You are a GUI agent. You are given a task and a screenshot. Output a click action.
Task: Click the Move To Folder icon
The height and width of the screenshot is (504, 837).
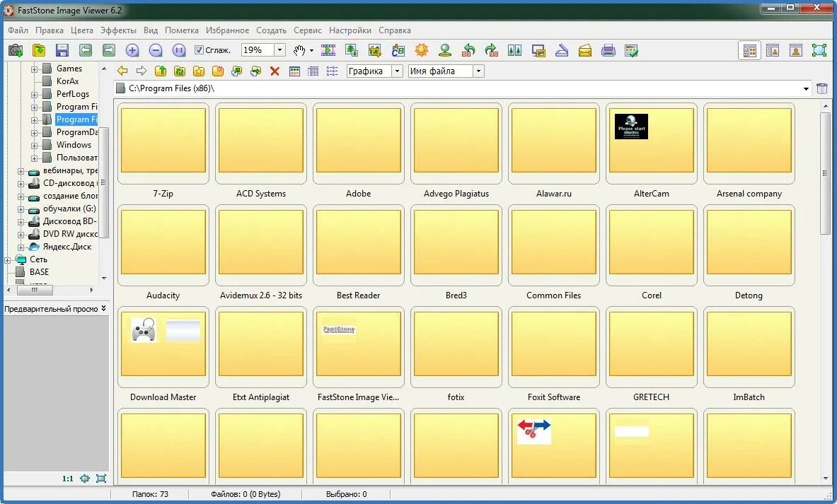point(255,71)
